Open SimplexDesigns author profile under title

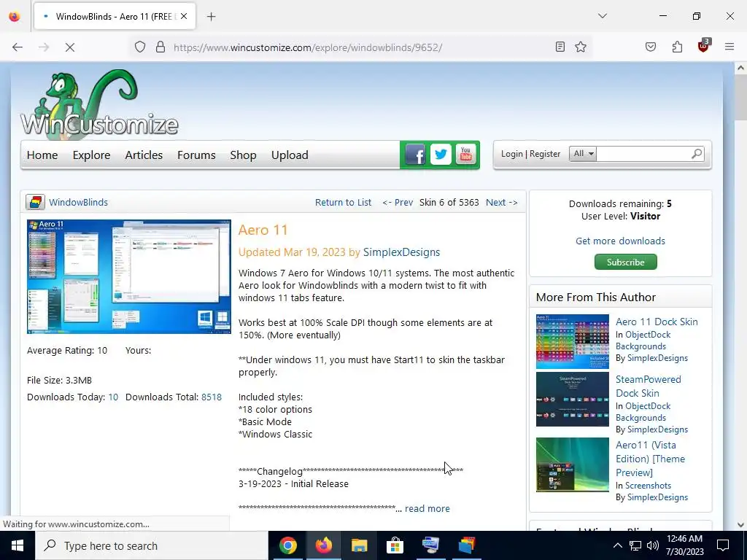402,252
